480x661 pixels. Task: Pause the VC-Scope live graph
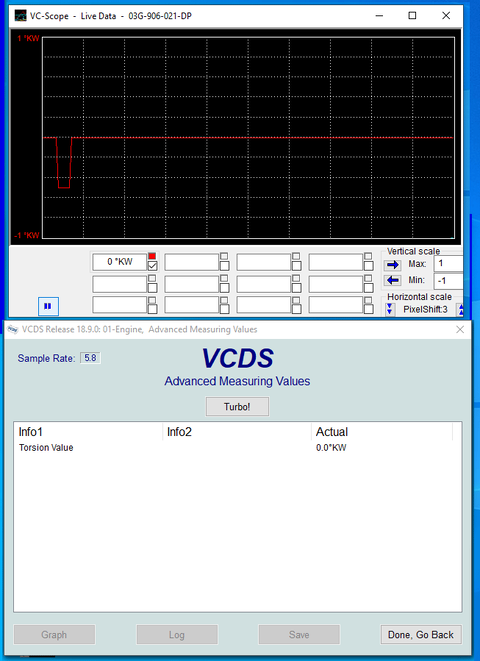[x=48, y=306]
